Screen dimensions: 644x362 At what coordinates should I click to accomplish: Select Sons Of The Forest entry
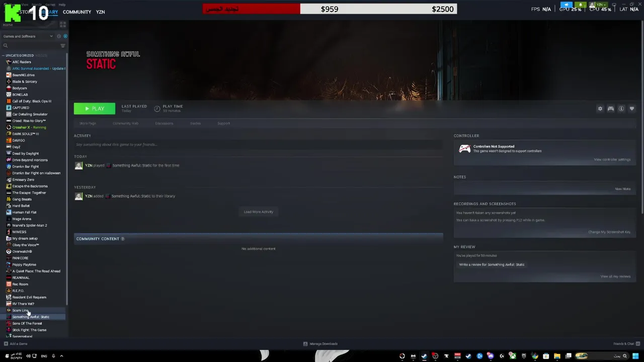(x=27, y=323)
